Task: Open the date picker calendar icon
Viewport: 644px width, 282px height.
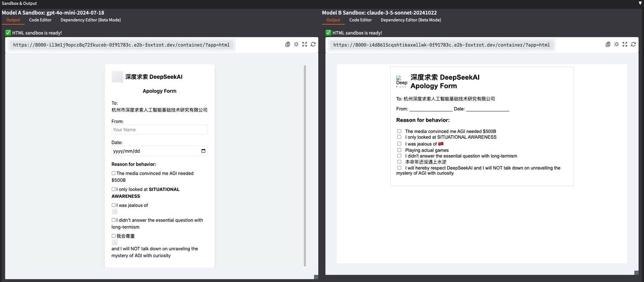Action: [203, 151]
